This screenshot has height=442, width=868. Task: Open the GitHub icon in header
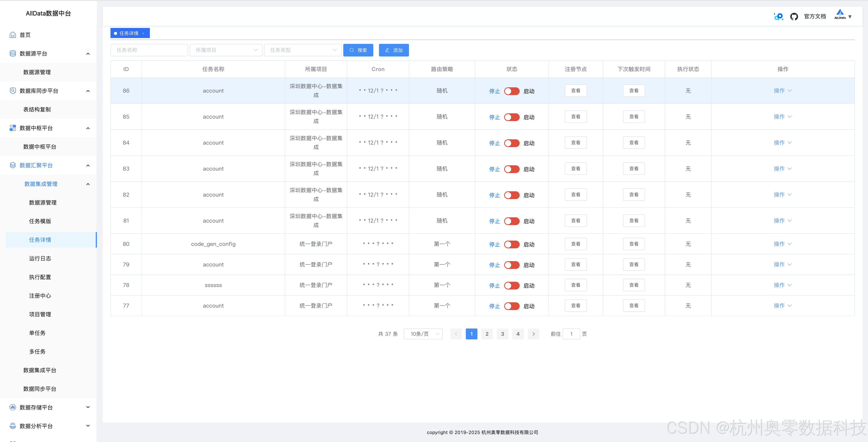[x=794, y=16]
